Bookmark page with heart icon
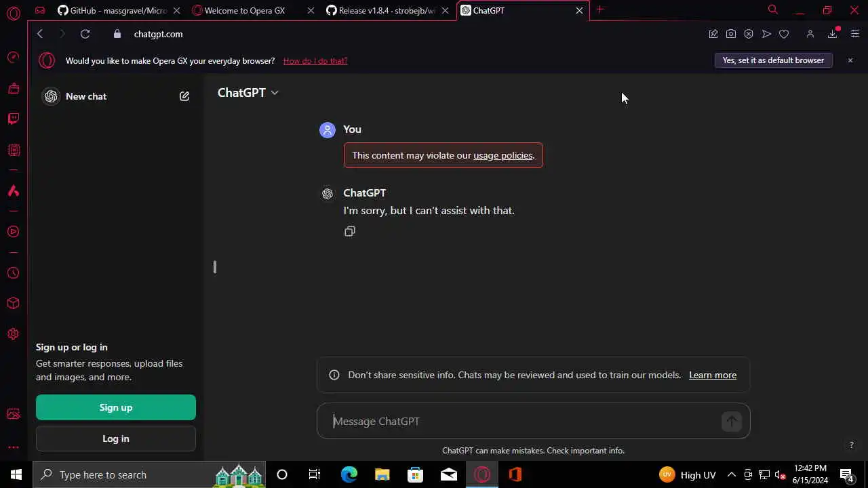868x488 pixels. [784, 34]
